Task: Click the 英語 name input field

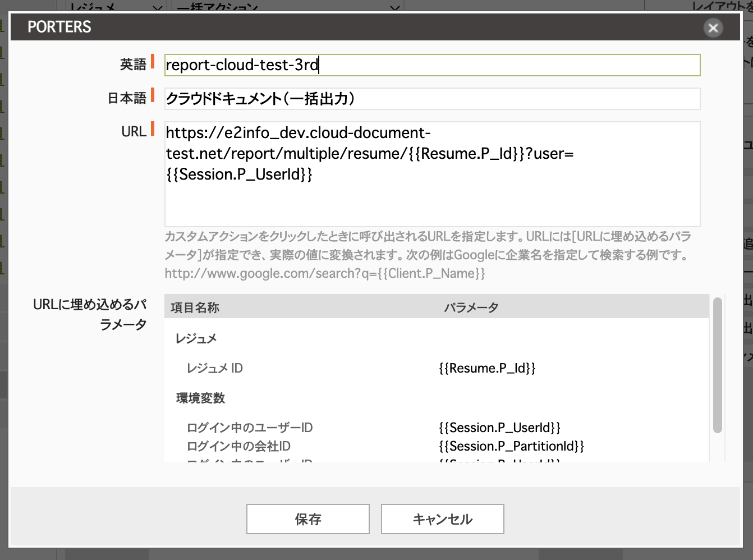Action: point(432,65)
